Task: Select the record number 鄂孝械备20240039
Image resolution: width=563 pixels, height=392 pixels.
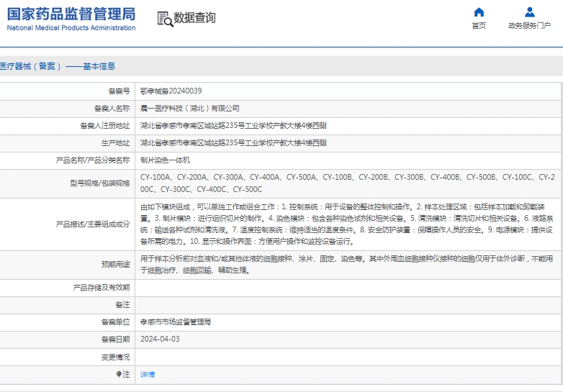Action: click(171, 91)
